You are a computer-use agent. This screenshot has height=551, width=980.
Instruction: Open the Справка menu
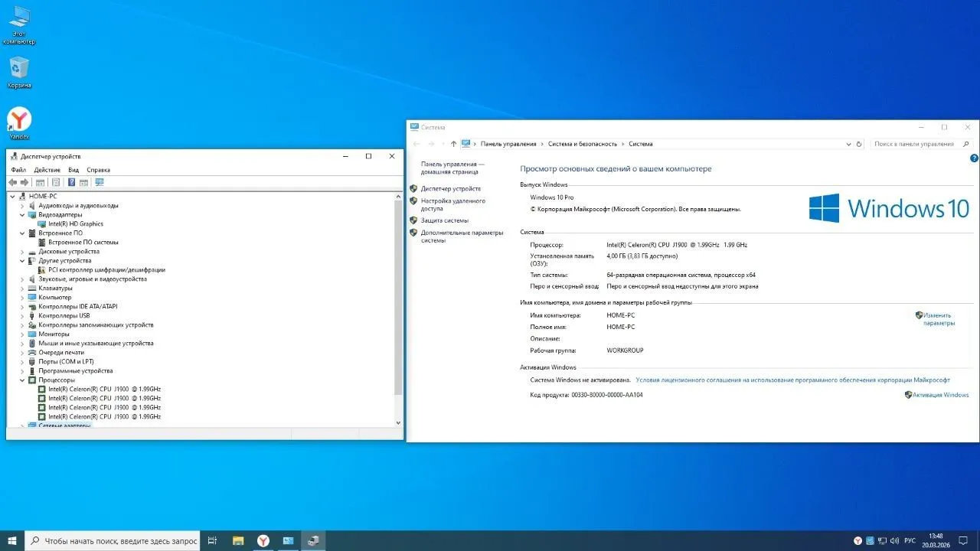[99, 170]
